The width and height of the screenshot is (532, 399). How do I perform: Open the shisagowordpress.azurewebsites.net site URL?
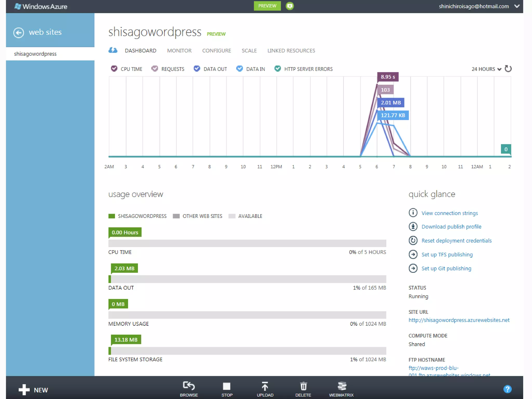point(459,320)
